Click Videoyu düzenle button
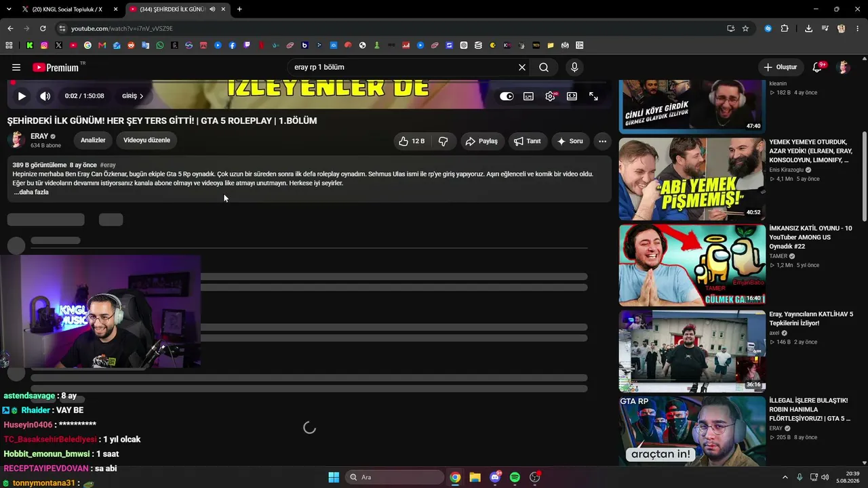 [146, 140]
